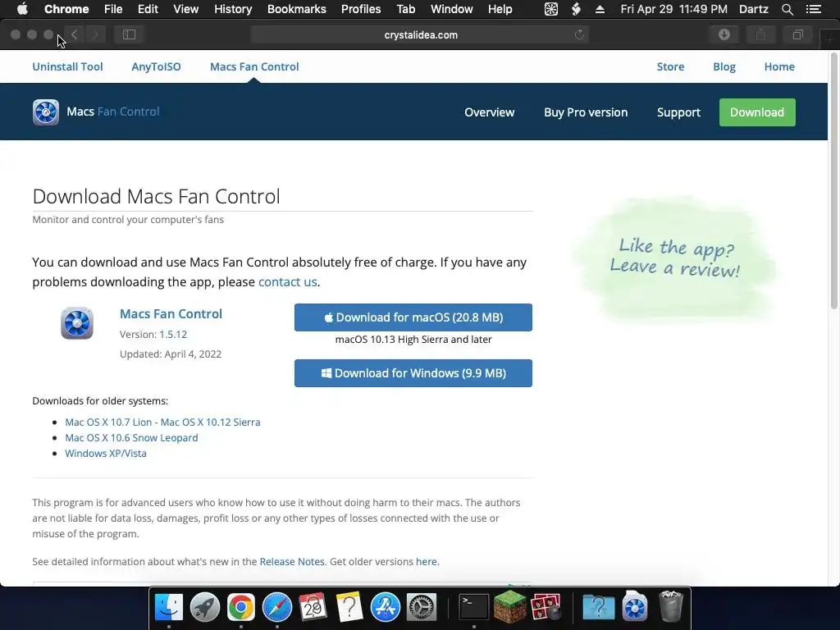This screenshot has height=630, width=840.
Task: Click the crystalidea.com address bar
Action: [x=421, y=34]
